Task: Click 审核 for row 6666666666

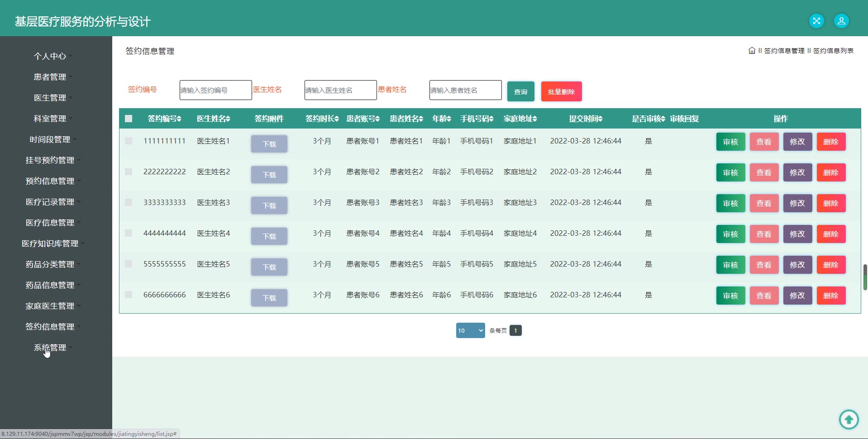Action: pyautogui.click(x=730, y=296)
